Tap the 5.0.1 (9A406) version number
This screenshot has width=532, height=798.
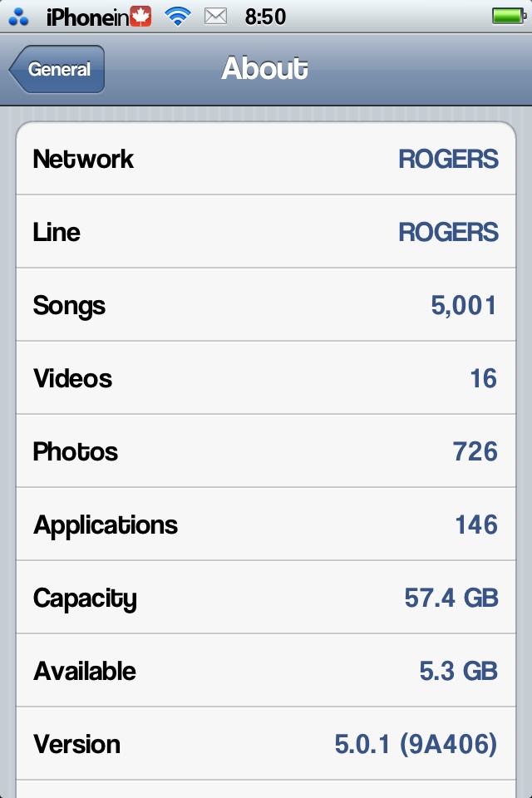(x=416, y=744)
